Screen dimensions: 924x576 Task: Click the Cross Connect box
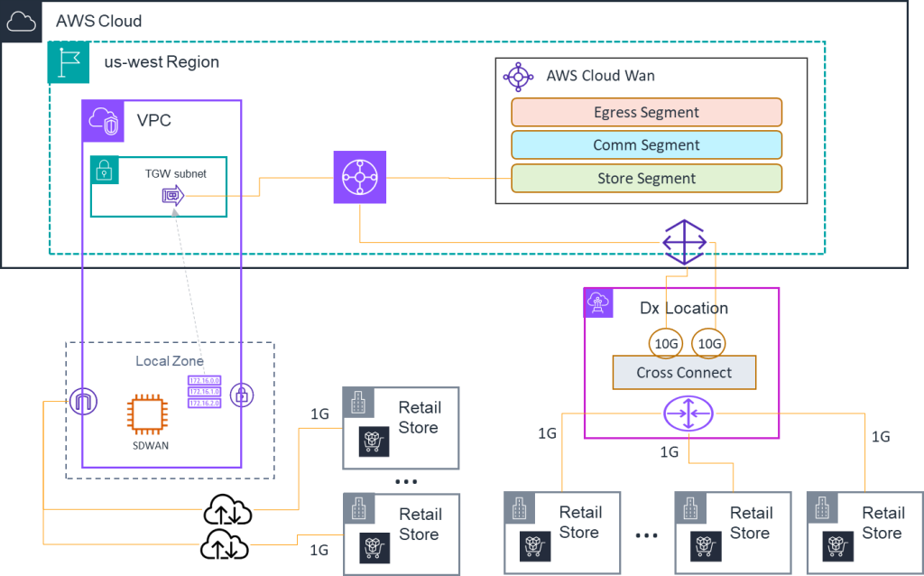coord(684,372)
